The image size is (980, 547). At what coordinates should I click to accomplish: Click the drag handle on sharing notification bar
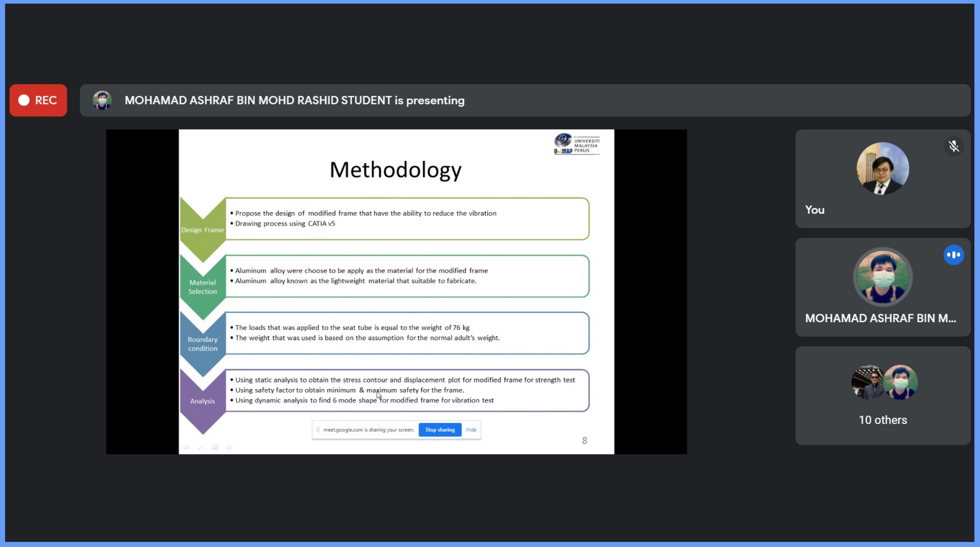pyautogui.click(x=318, y=430)
